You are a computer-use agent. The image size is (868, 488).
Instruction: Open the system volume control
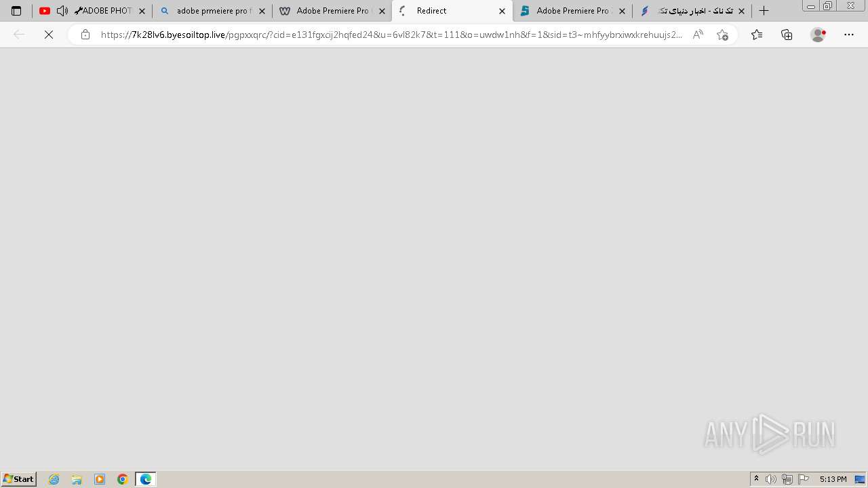coord(771,479)
